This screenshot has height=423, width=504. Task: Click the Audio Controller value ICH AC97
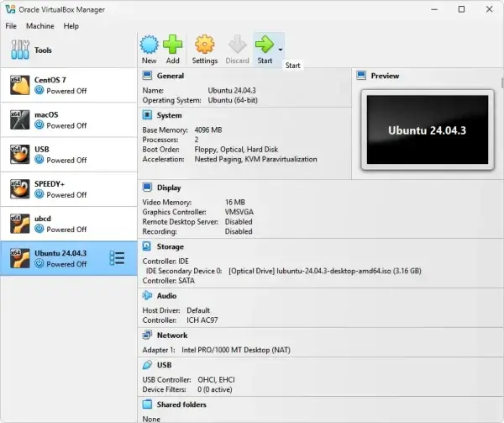tap(202, 320)
